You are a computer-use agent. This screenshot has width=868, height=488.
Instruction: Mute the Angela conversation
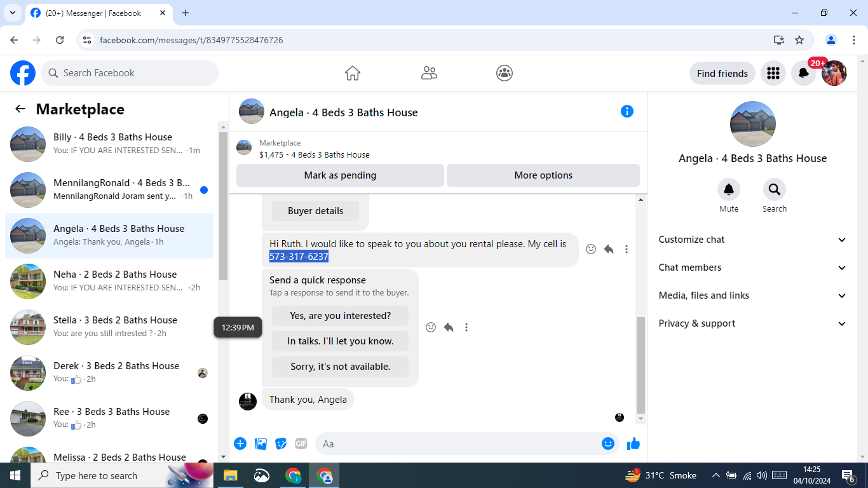point(729,189)
